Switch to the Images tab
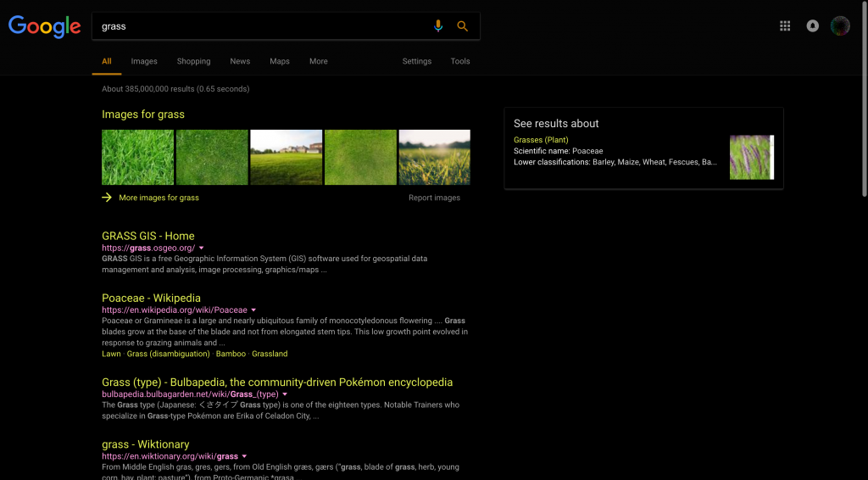This screenshot has height=480, width=868. coord(144,61)
